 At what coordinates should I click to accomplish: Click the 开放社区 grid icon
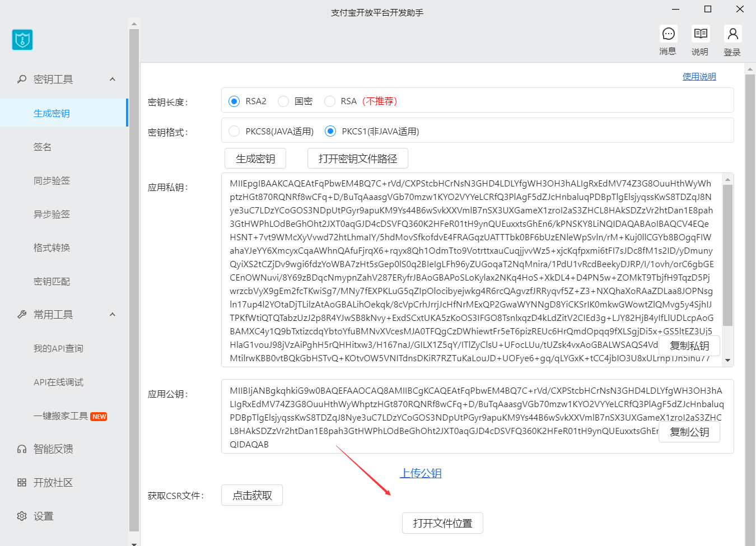[x=22, y=483]
